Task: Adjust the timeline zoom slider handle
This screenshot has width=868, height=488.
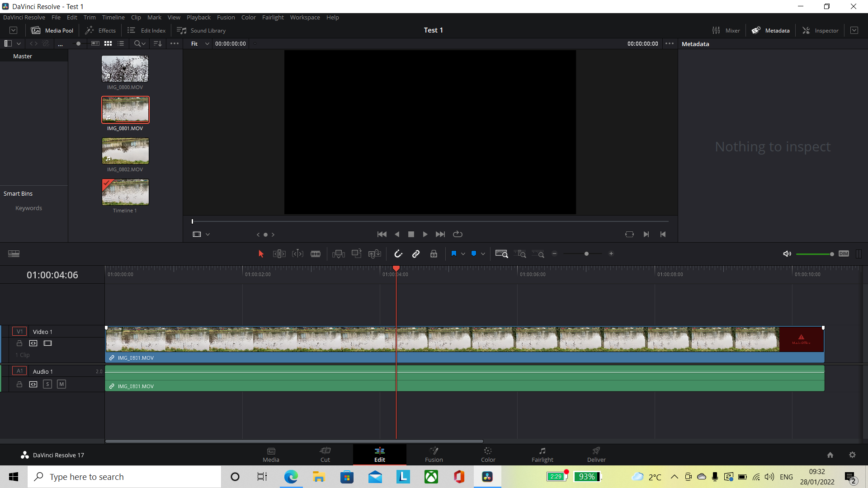Action: (586, 254)
